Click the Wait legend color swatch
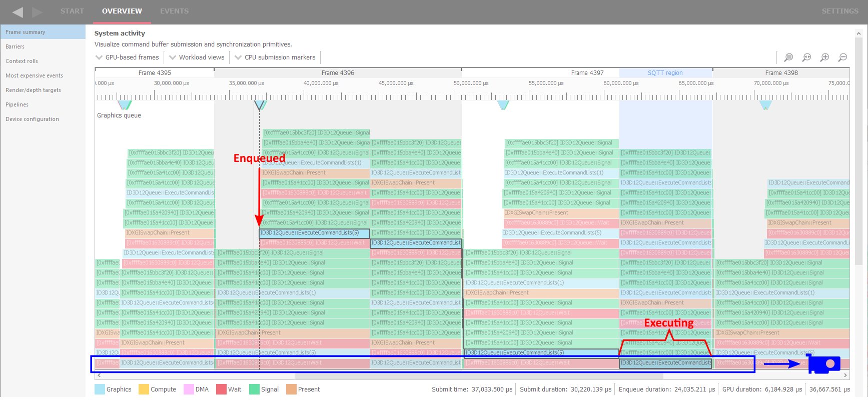Viewport: 868px width, 402px height. click(221, 389)
